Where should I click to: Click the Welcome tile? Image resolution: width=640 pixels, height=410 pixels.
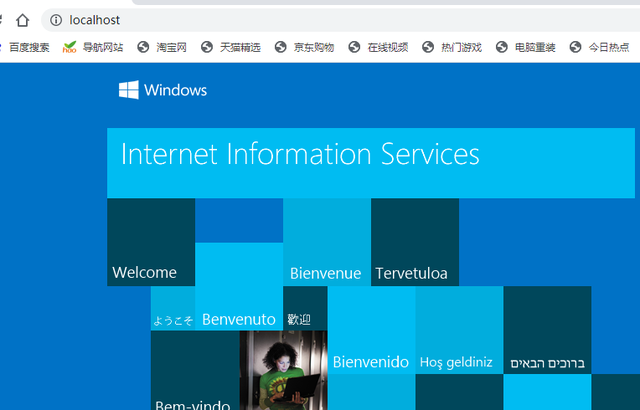[151, 242]
